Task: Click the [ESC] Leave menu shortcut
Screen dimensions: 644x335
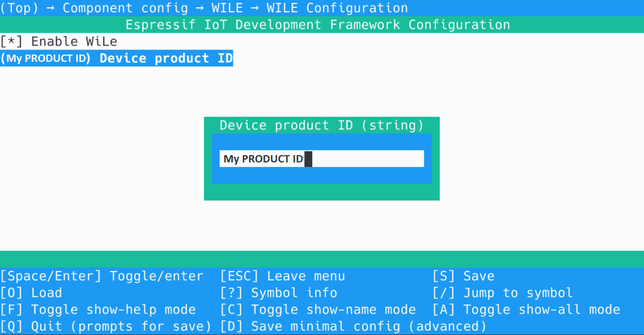Action: point(282,276)
